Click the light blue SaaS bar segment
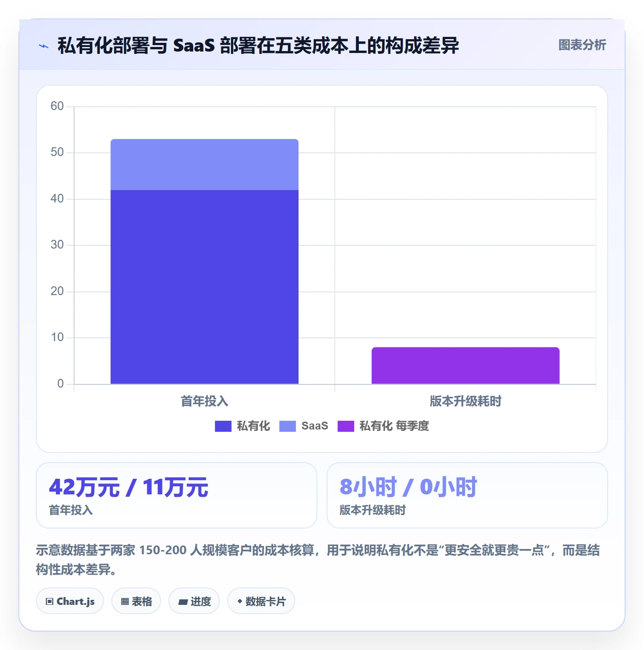Screen dimensions: 644x650 205,164
